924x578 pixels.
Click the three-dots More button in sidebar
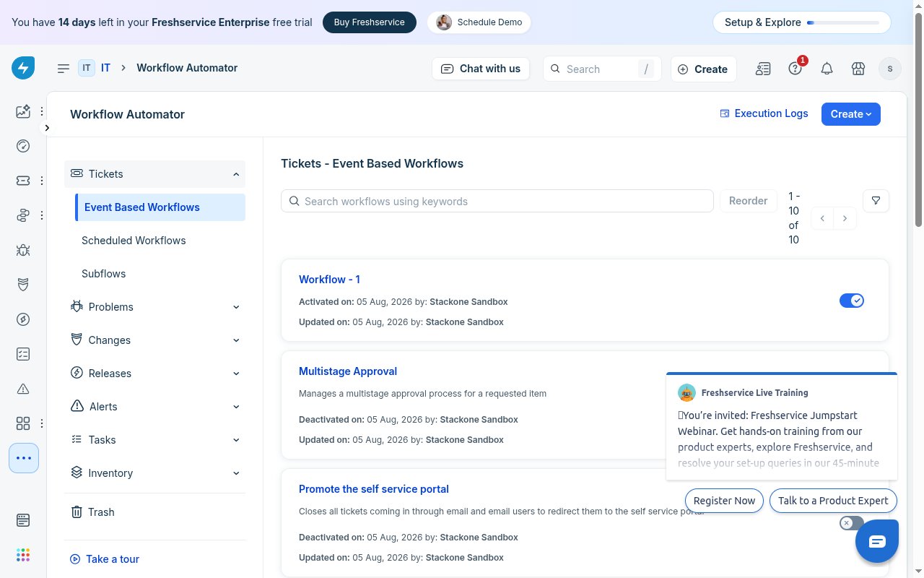coord(24,458)
